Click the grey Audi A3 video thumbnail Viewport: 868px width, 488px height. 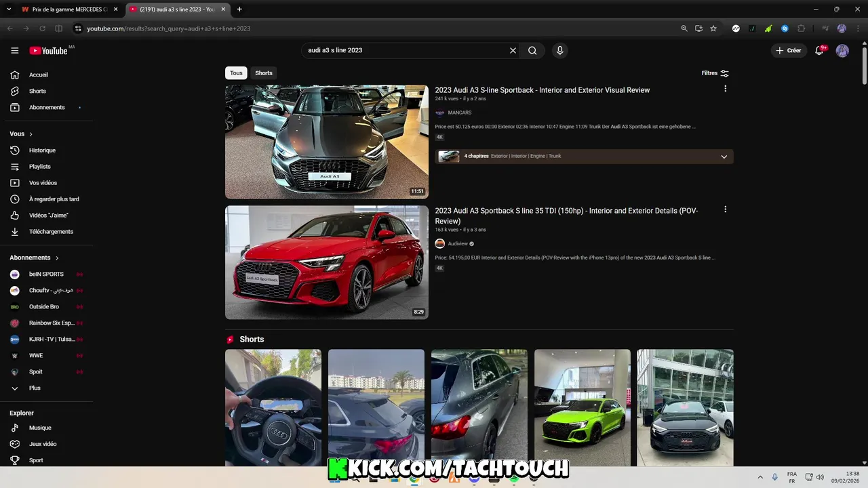pos(327,142)
